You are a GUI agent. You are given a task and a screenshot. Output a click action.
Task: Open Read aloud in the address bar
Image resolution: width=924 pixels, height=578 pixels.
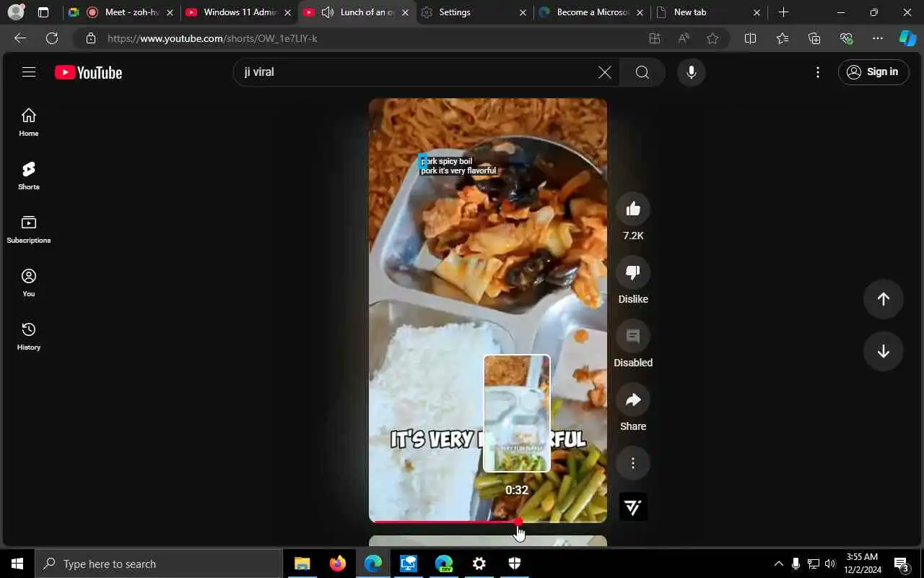[x=684, y=38]
